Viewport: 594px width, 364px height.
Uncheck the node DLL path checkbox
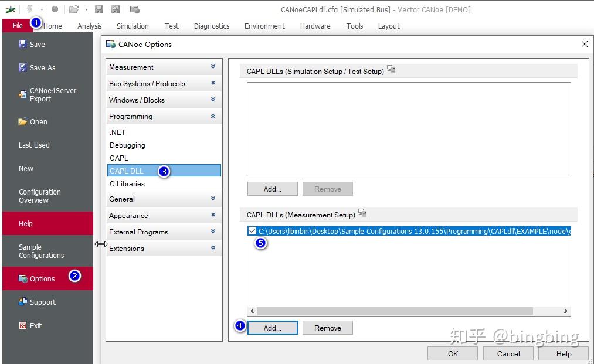[252, 231]
